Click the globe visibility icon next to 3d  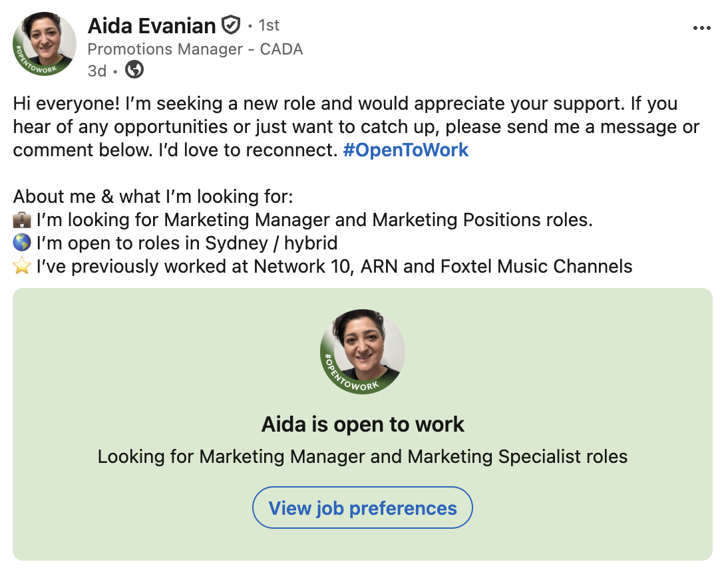[134, 70]
